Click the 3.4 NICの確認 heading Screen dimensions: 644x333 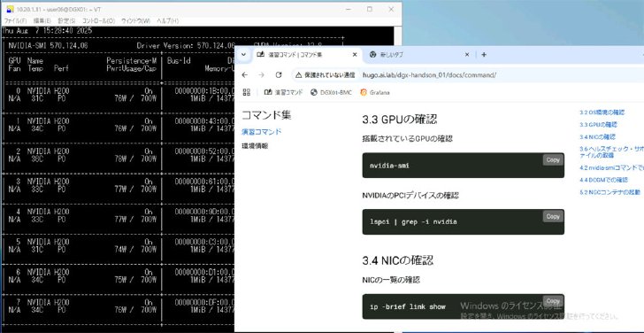[397, 260]
